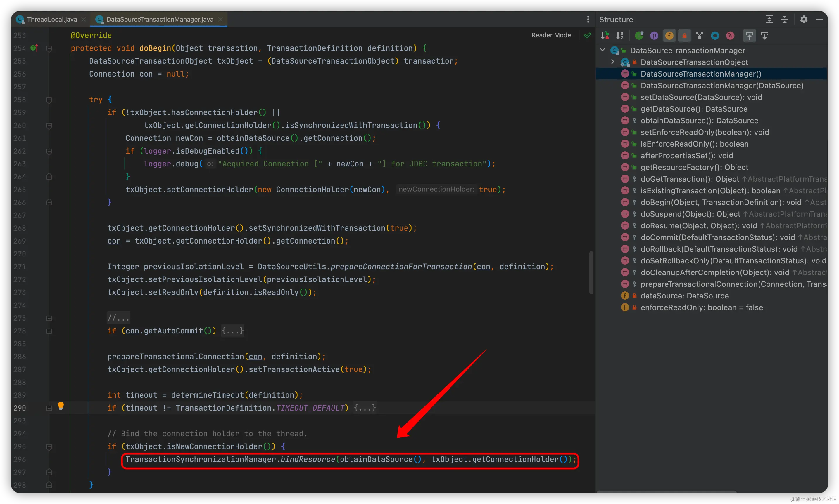This screenshot has height=504, width=839.
Task: Open editor tabs more-options menu
Action: point(588,19)
